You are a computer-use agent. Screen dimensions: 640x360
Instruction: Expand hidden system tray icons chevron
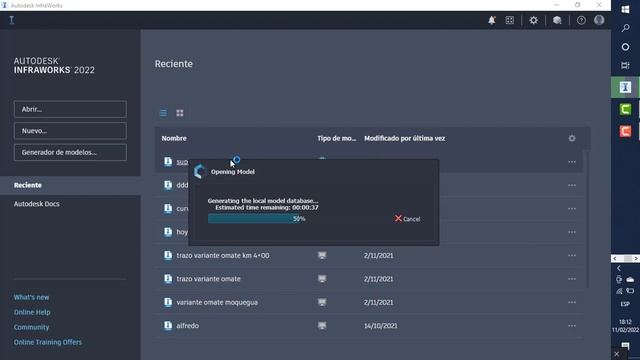tap(619, 268)
